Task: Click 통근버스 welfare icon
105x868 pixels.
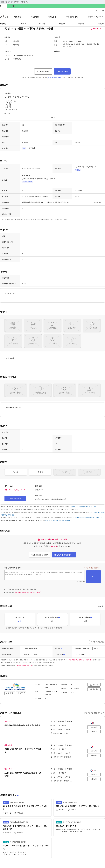Action: (13, 325)
